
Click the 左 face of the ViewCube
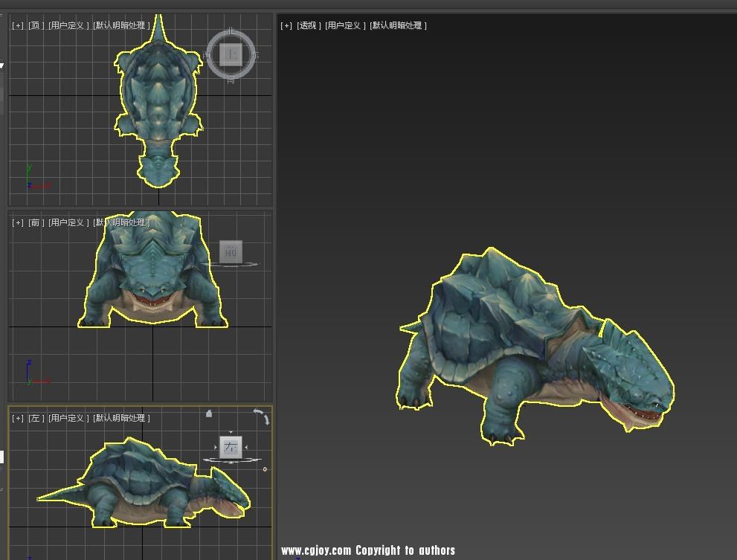coord(231,447)
